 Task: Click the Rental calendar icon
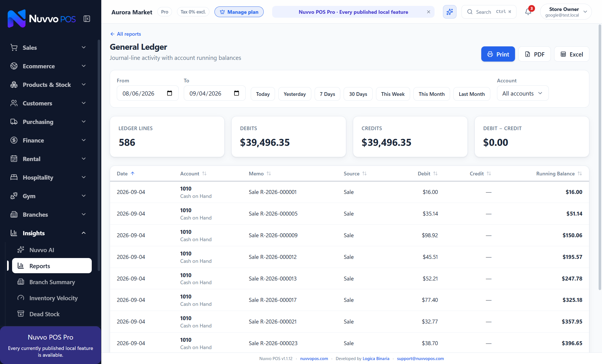(x=14, y=159)
